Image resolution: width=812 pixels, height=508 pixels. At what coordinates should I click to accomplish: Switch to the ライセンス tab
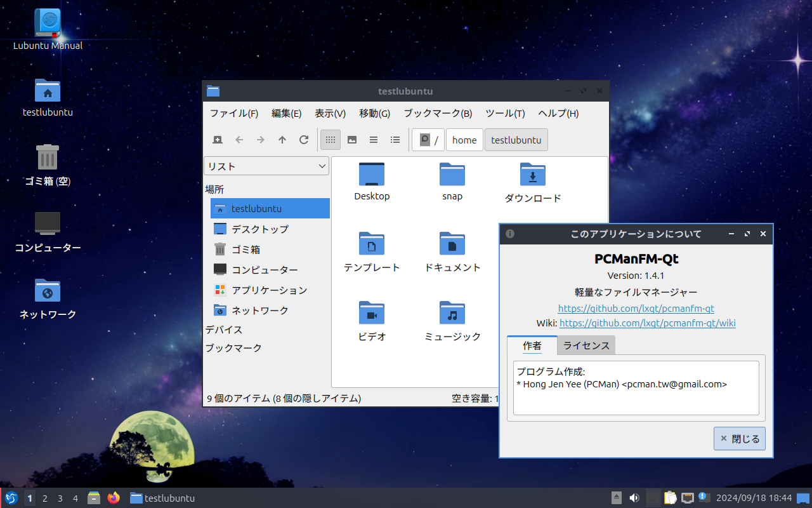tap(586, 345)
